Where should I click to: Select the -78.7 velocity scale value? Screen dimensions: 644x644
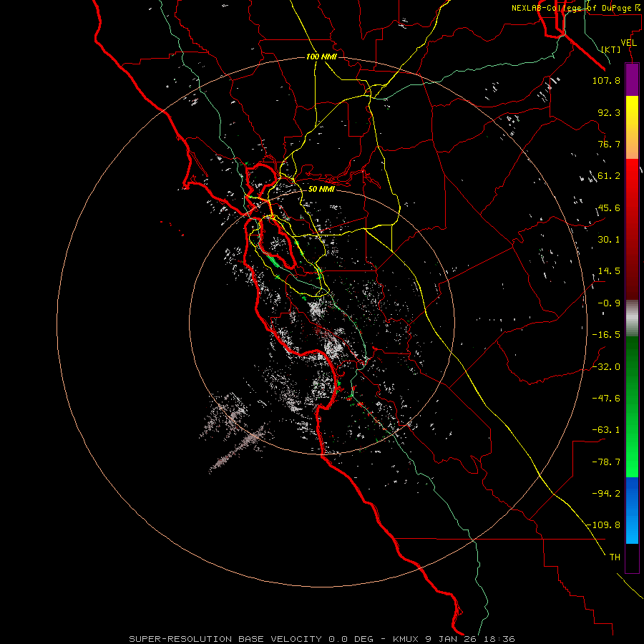[x=606, y=462]
